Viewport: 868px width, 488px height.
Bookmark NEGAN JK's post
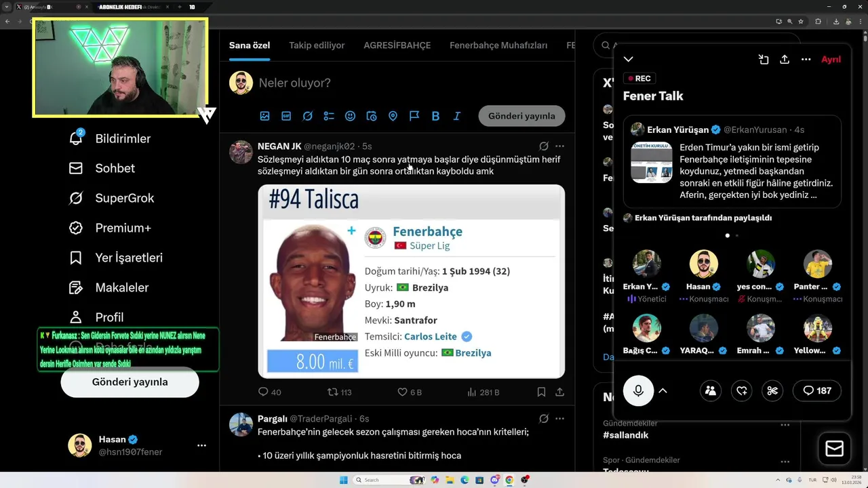pos(541,392)
